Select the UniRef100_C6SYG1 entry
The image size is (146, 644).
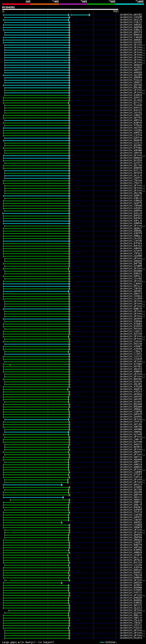tap(131, 113)
